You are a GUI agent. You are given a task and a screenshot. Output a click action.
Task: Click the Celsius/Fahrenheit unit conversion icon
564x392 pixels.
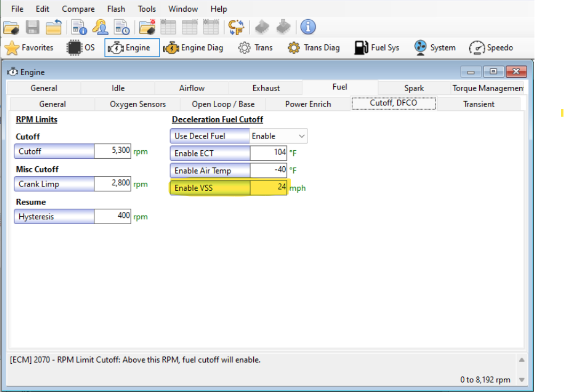click(236, 28)
